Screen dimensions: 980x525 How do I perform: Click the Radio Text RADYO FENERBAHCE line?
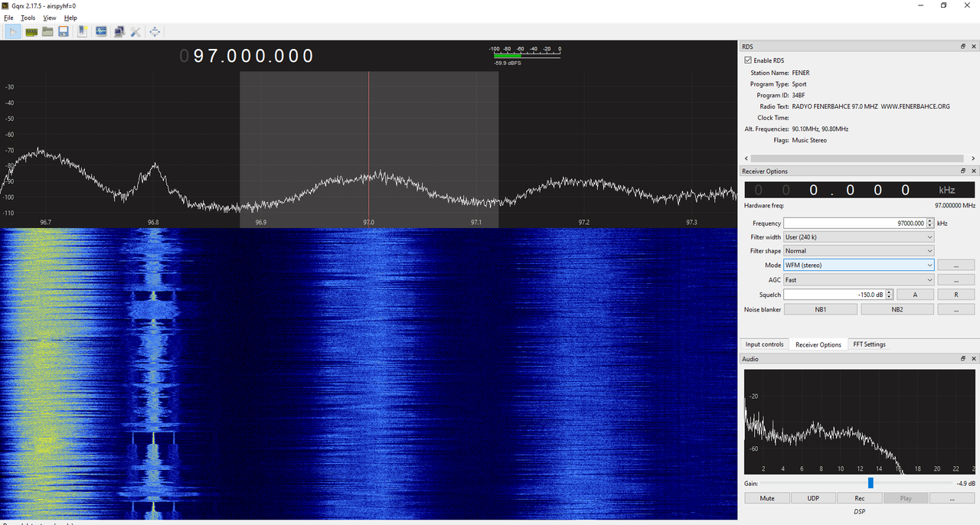coord(871,106)
